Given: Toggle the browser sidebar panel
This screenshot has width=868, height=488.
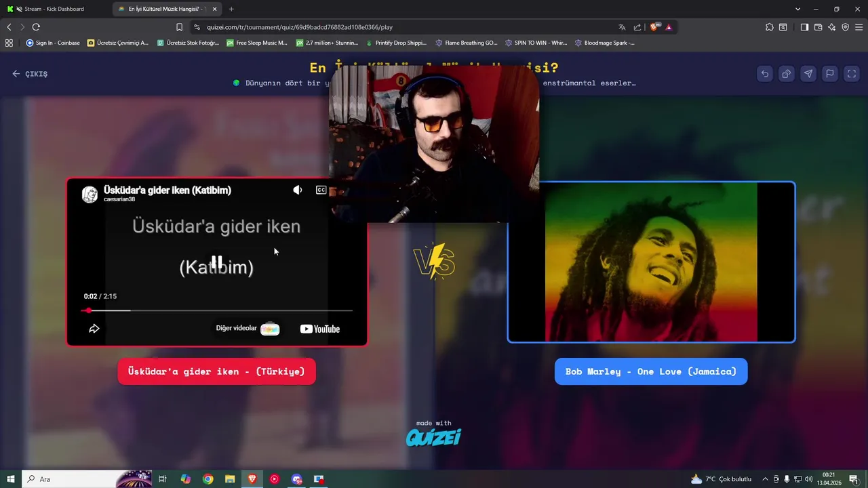Looking at the screenshot, I should [804, 27].
